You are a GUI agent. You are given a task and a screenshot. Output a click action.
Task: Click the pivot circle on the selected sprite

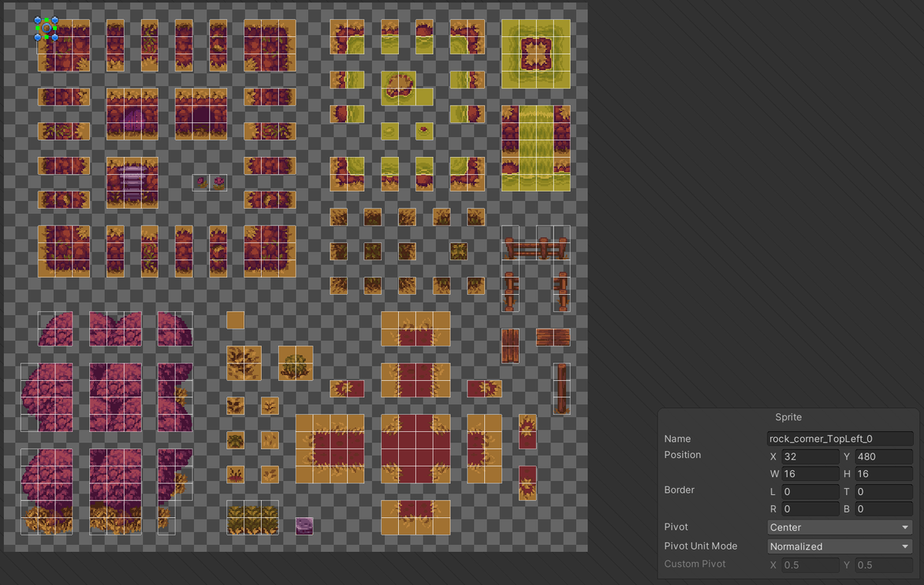[x=46, y=28]
